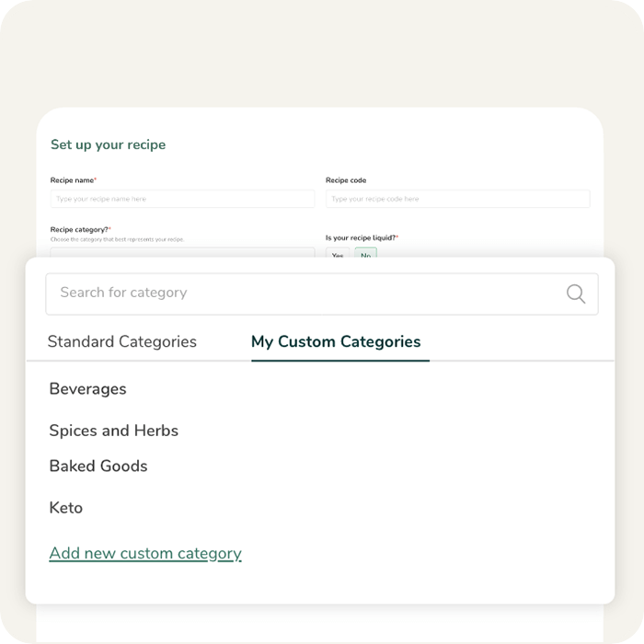Switch to the Standard Categories tab
This screenshot has width=644, height=644.
click(121, 341)
